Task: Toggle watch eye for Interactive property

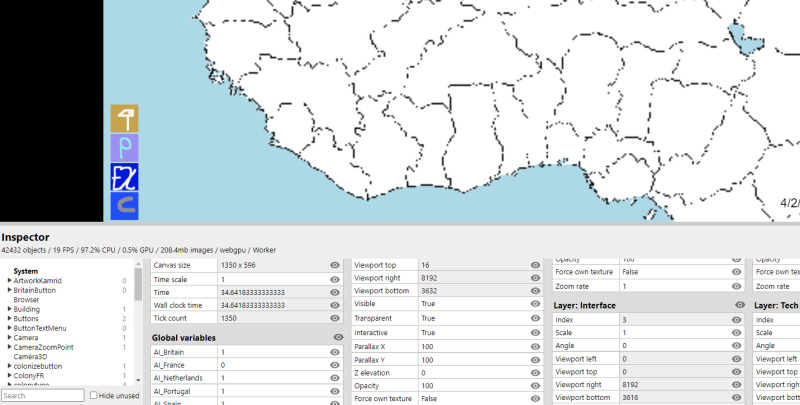Action: point(535,333)
